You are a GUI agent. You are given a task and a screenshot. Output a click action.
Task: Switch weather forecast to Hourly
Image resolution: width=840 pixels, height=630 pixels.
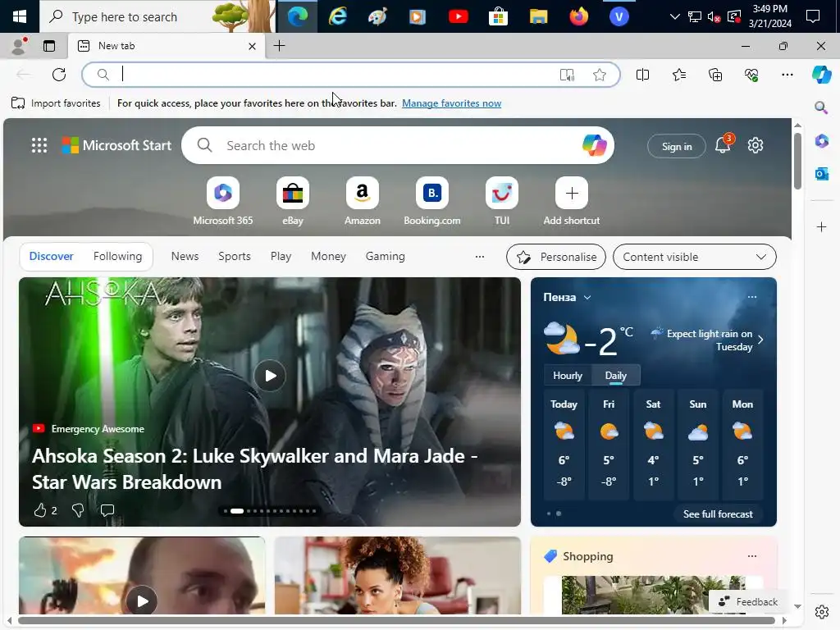click(x=568, y=376)
